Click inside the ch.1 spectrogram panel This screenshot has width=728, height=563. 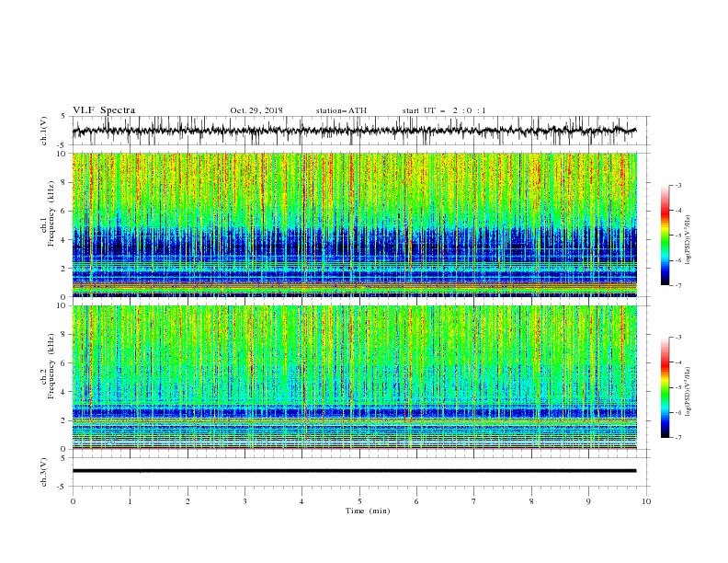tap(354, 224)
